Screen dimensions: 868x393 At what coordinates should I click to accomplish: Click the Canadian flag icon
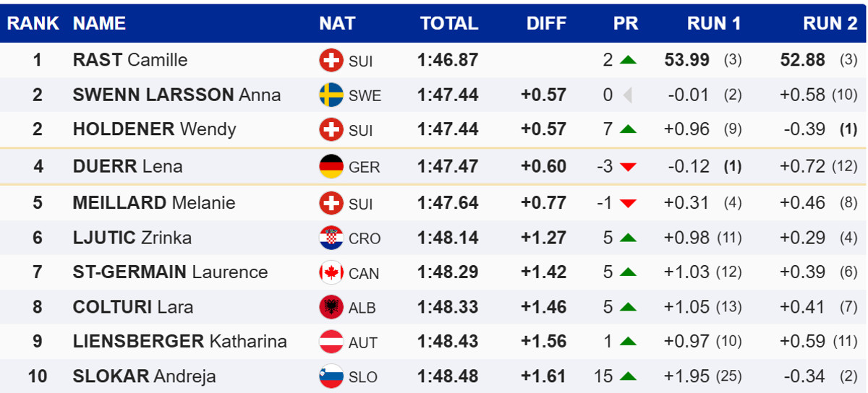click(x=331, y=272)
